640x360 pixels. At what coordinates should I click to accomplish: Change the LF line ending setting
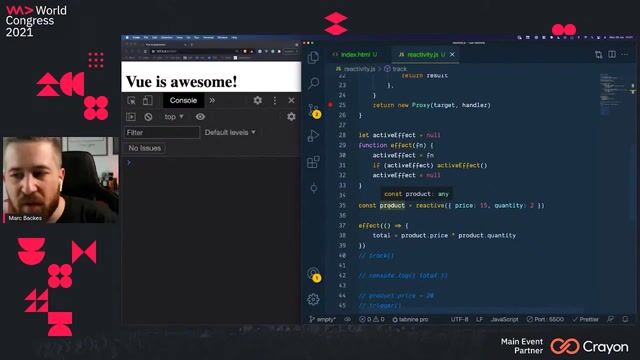click(479, 319)
